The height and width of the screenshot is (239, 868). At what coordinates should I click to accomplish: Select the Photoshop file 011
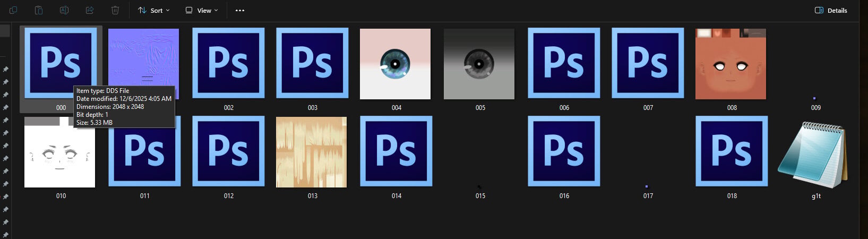pyautogui.click(x=144, y=152)
